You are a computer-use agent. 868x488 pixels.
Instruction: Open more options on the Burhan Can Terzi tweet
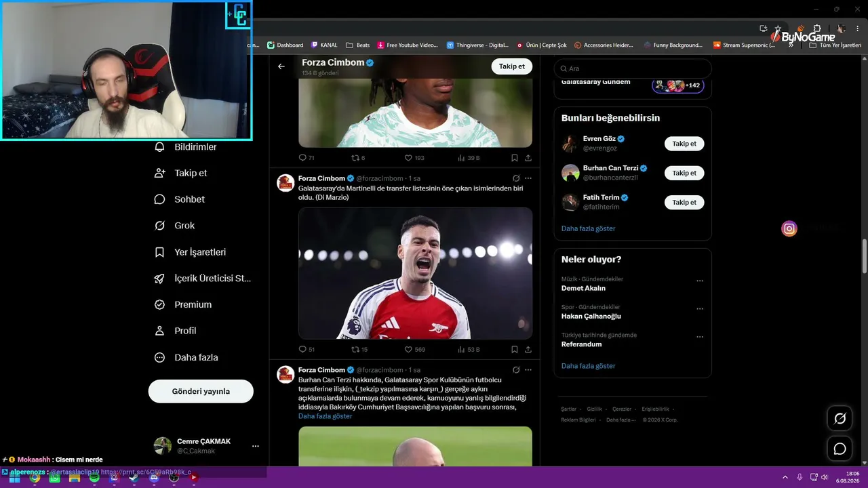(x=528, y=370)
